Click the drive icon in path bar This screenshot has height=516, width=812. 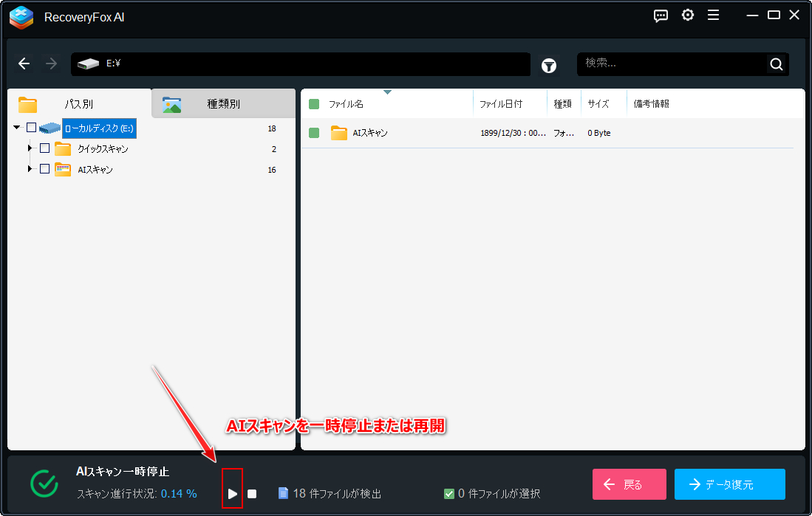click(x=88, y=63)
